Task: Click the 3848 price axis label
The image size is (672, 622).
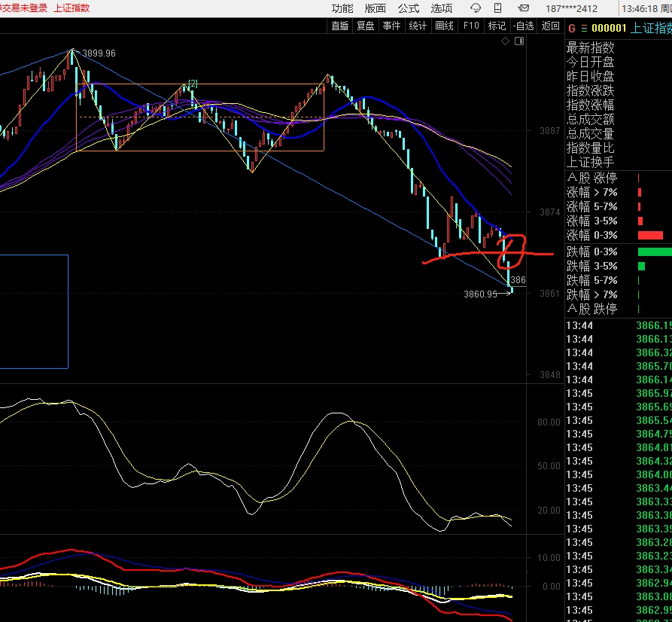Action: [550, 375]
